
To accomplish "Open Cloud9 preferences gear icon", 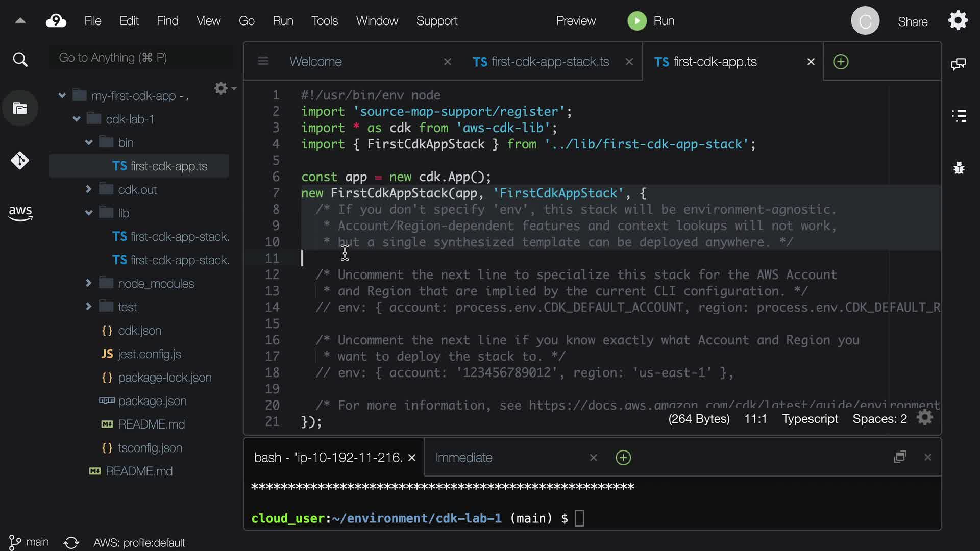I will pos(958,21).
